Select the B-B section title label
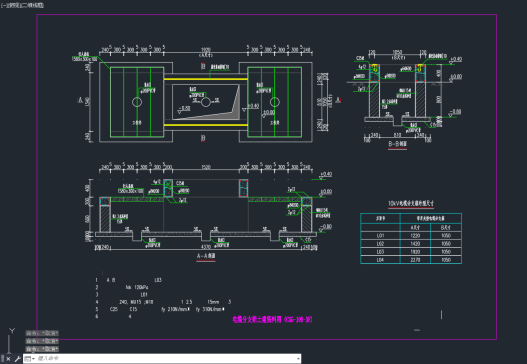Image resolution: width=527 pixels, height=364 pixels. tap(398, 144)
